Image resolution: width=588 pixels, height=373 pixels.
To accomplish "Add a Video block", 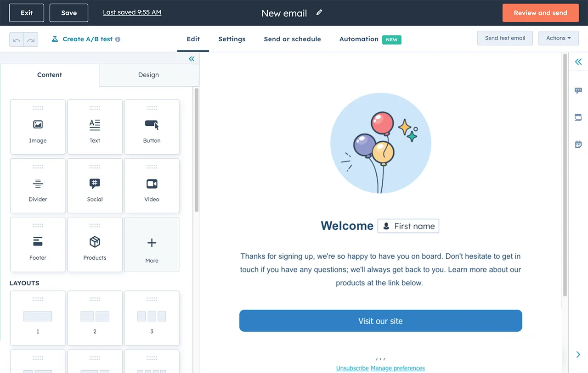I will click(x=152, y=185).
